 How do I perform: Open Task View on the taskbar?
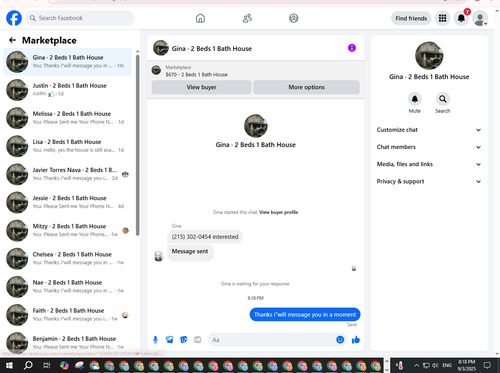click(x=47, y=365)
